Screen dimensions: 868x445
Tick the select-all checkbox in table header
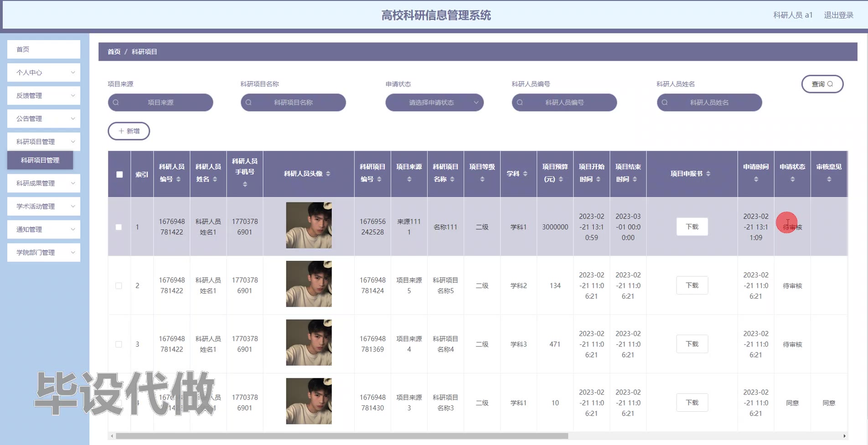(x=119, y=174)
